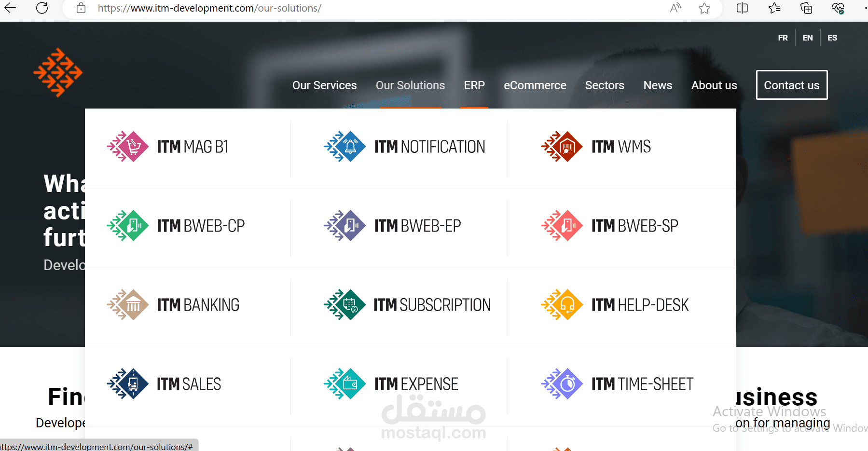Click the ITM HELP-DESK headset icon

pos(562,304)
